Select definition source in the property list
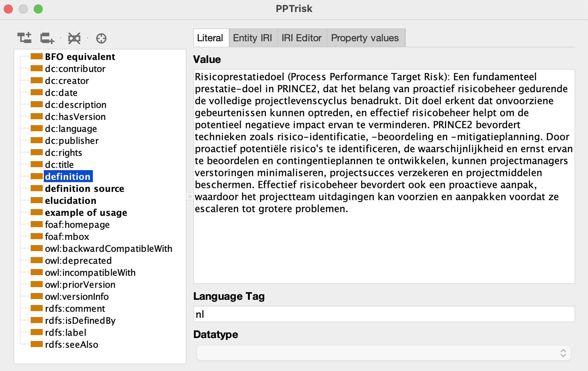Image resolution: width=588 pixels, height=371 pixels. 84,188
